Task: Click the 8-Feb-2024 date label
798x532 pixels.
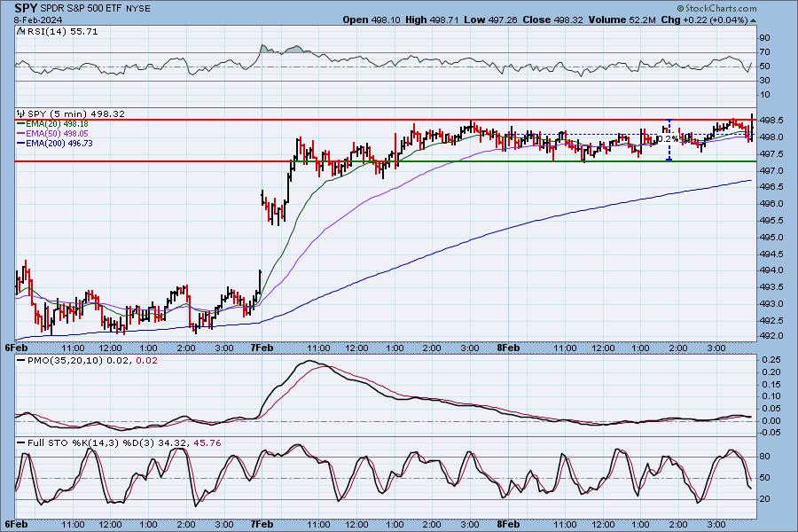Action: pos(38,20)
